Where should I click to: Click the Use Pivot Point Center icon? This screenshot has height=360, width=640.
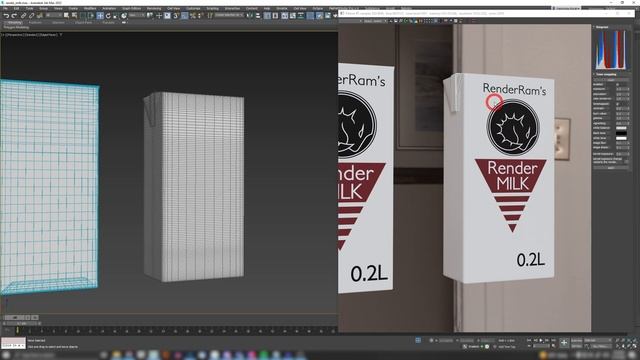pyautogui.click(x=149, y=16)
